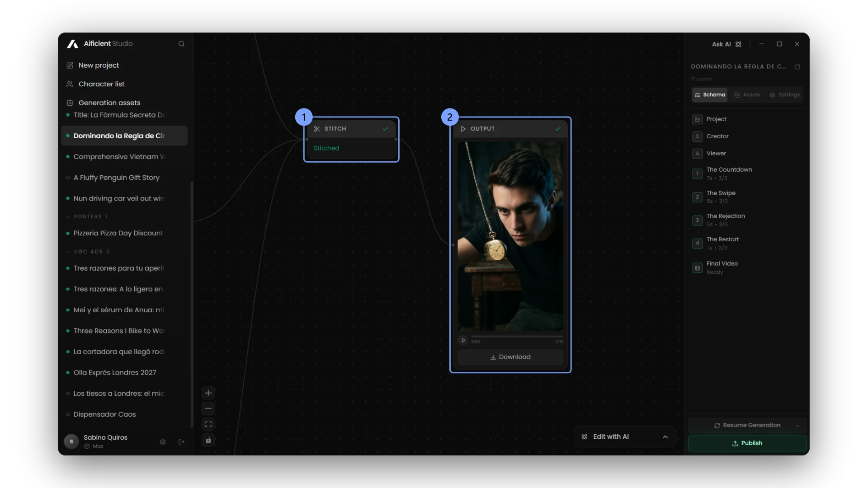Screen dimensions: 868x488
Task: Click Resume Generation button
Action: tap(747, 425)
